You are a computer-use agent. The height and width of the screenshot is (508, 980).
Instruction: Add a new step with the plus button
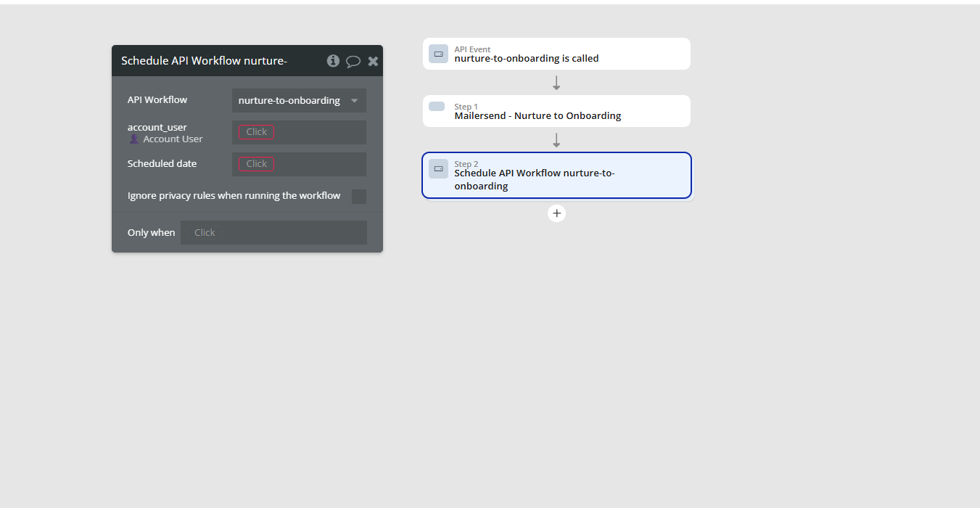click(556, 213)
